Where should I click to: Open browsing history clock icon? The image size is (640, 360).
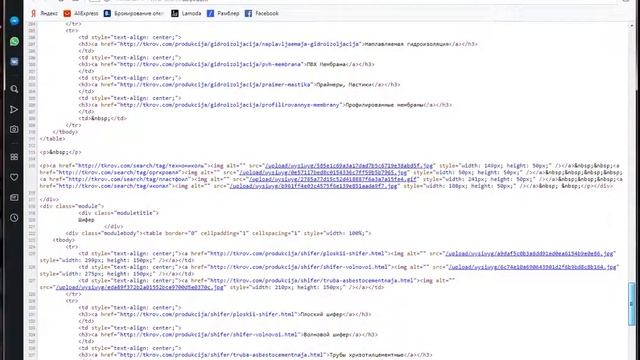pos(14,218)
